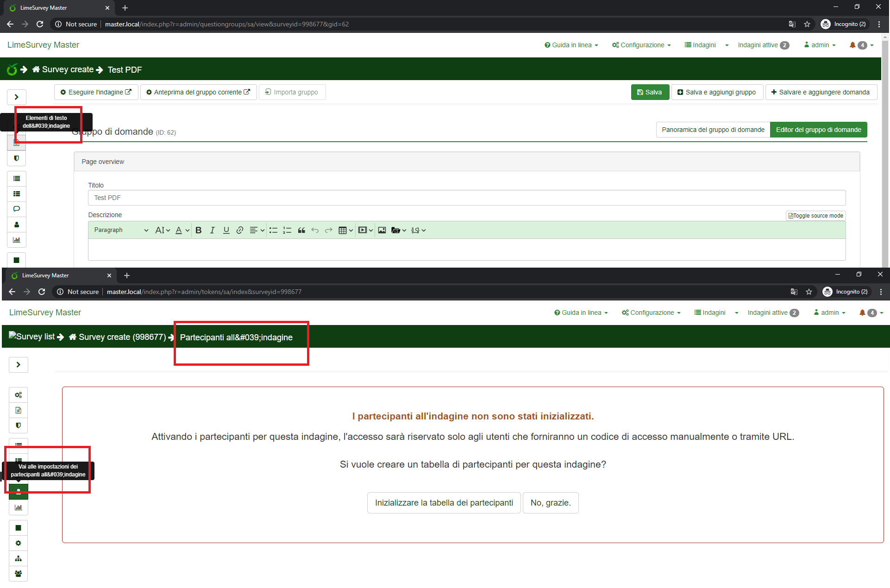The width and height of the screenshot is (890, 588).
Task: Open the font color picker
Action: coord(182,230)
